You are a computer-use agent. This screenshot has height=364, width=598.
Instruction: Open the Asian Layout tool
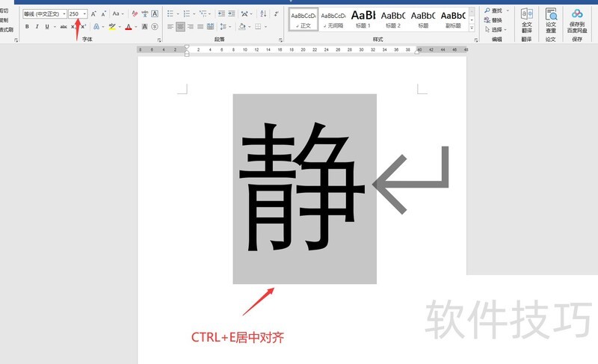tap(244, 13)
